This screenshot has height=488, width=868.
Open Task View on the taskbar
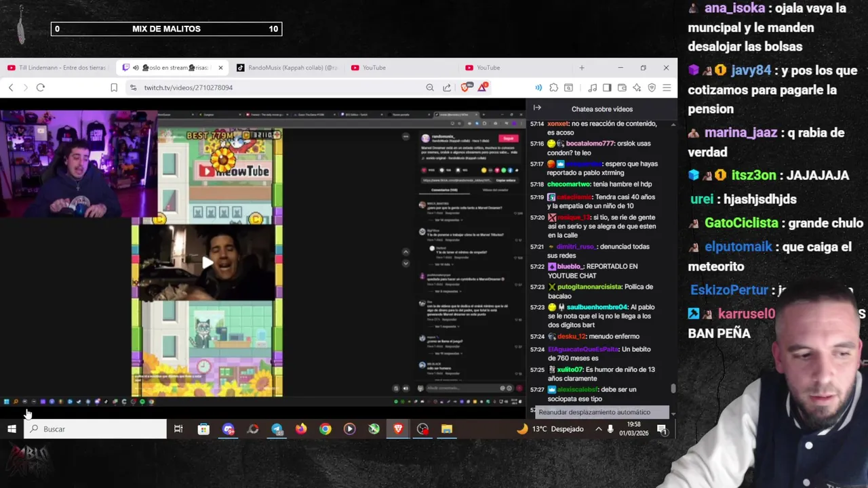click(178, 428)
